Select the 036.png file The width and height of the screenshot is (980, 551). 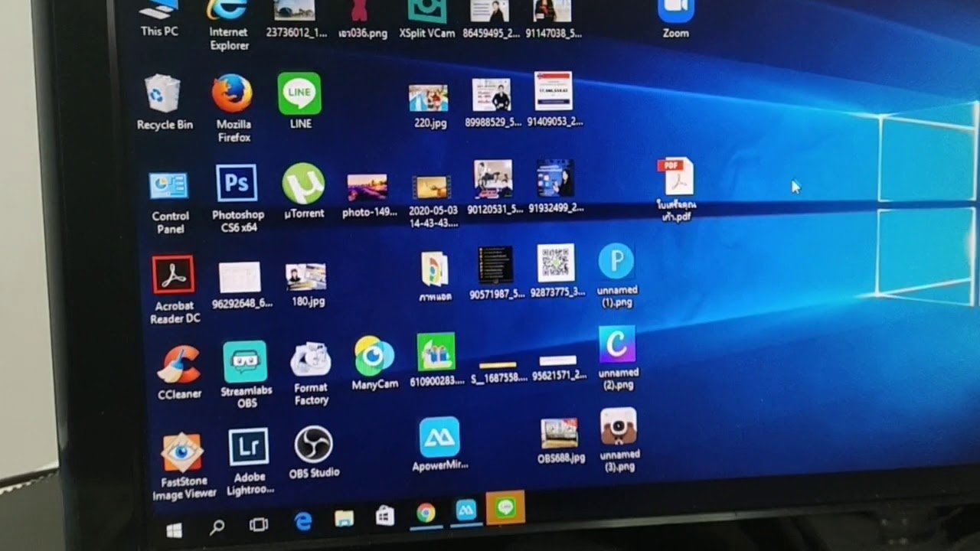pos(363,20)
